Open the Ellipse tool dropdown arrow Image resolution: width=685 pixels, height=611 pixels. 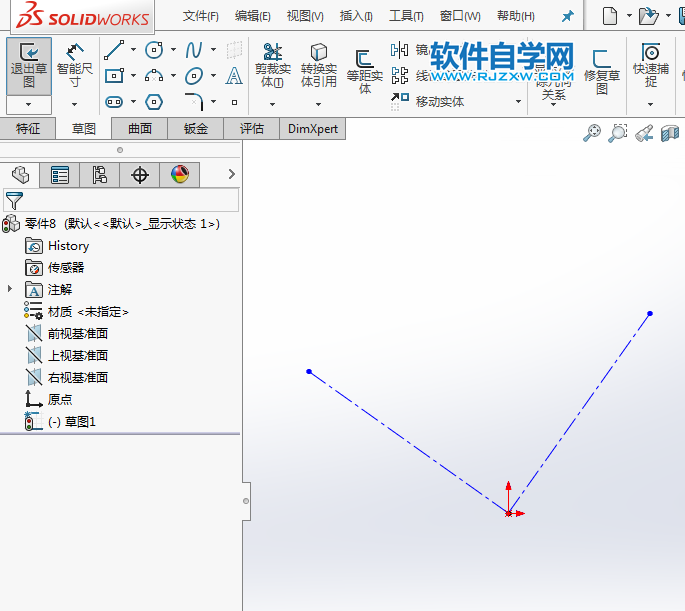click(213, 76)
